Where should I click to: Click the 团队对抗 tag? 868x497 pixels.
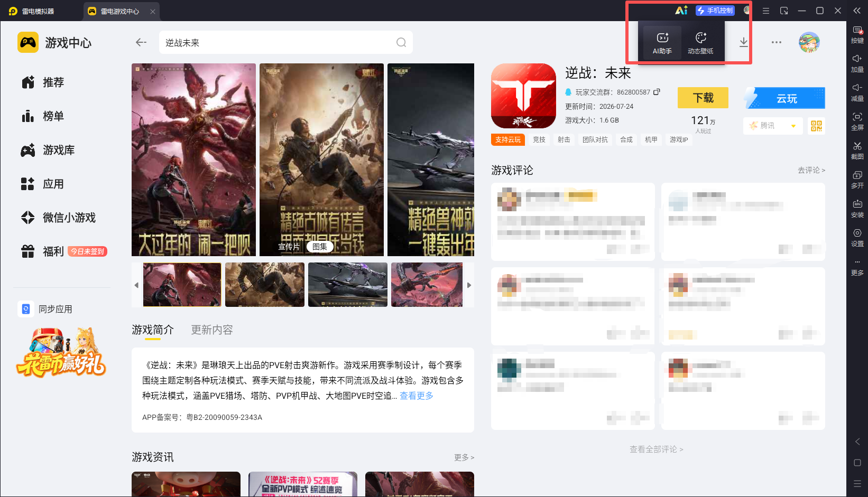pyautogui.click(x=595, y=139)
